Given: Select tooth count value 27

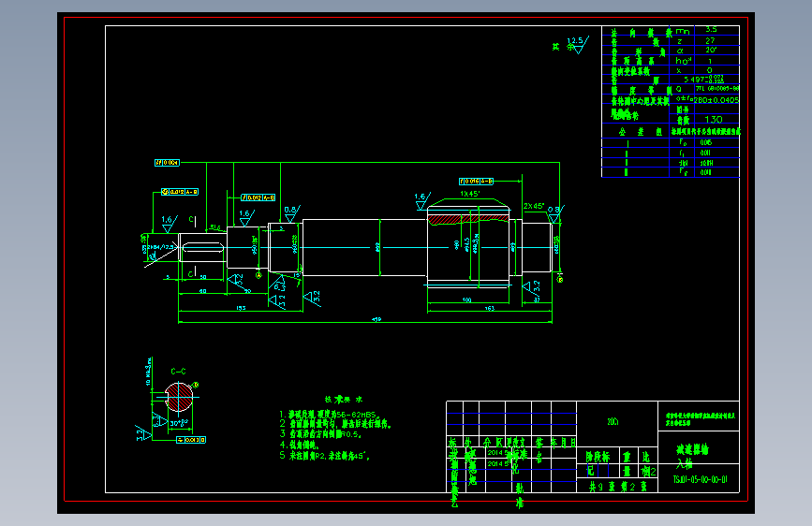Looking at the screenshot, I should pyautogui.click(x=710, y=40).
